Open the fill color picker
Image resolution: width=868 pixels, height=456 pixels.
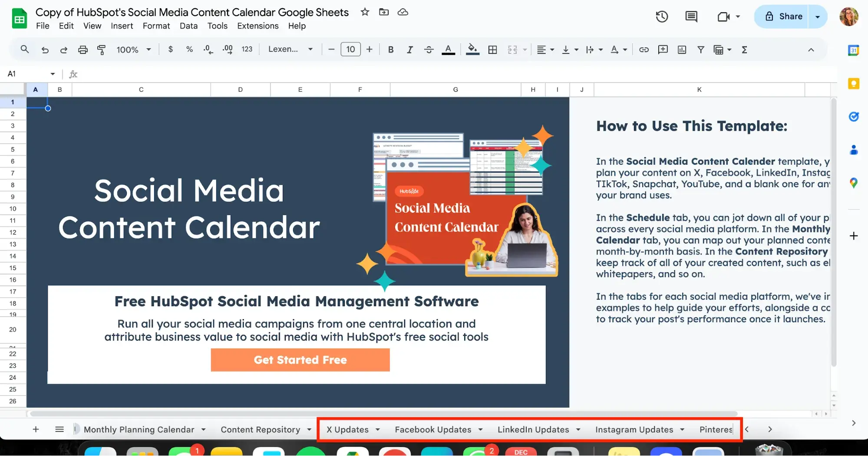point(473,49)
